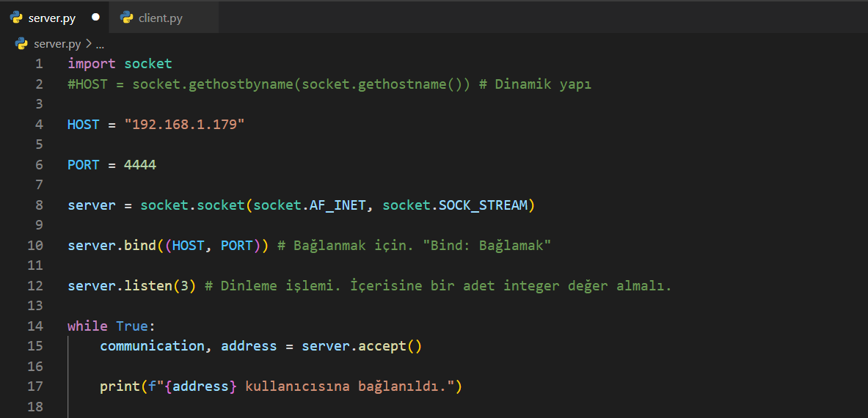Open the breadcrumb ellipsis symbol list
Image resolution: width=868 pixels, height=418 pixels.
(100, 44)
